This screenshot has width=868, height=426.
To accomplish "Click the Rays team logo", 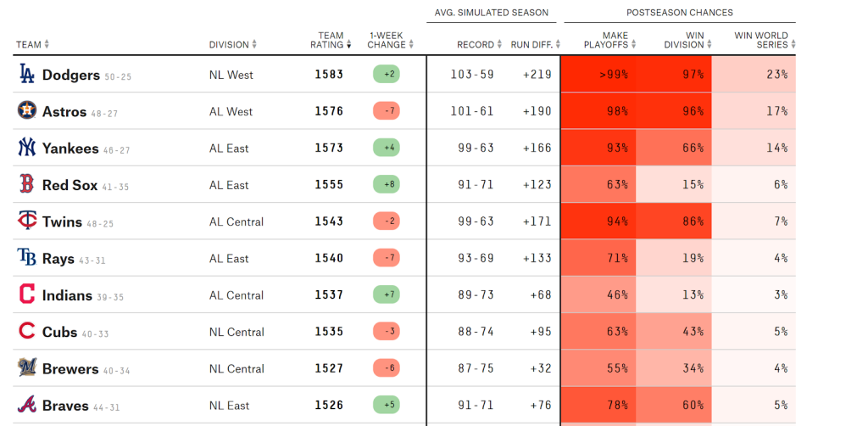I will 27,258.
